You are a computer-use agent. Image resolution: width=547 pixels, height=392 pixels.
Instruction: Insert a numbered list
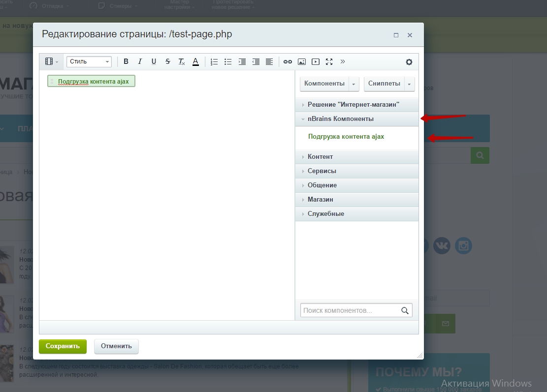click(214, 61)
